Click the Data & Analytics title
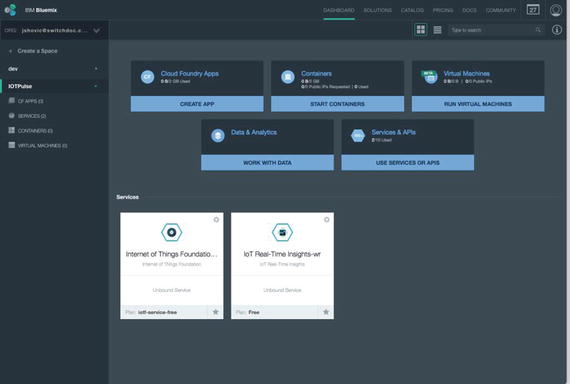This screenshot has width=570, height=384. 254,132
